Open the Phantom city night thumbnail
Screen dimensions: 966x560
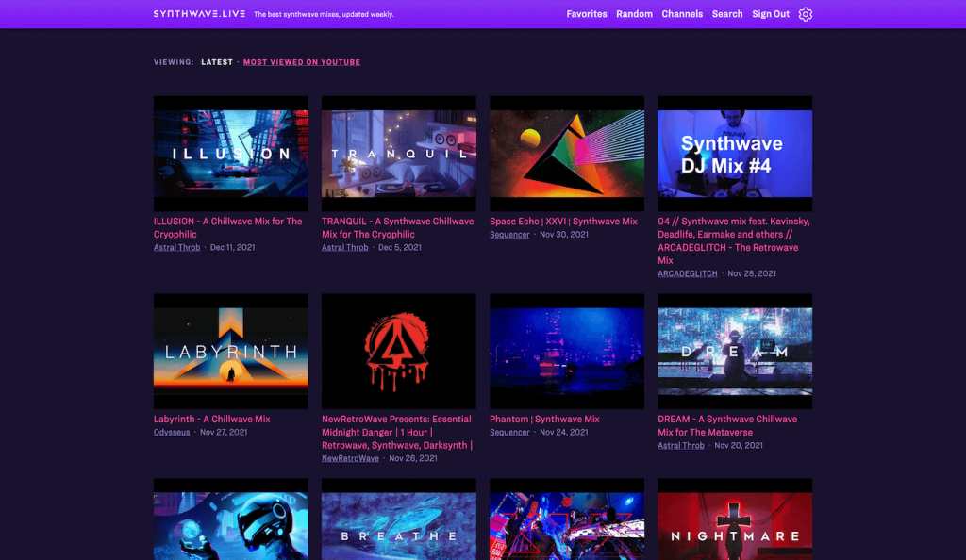click(x=567, y=352)
